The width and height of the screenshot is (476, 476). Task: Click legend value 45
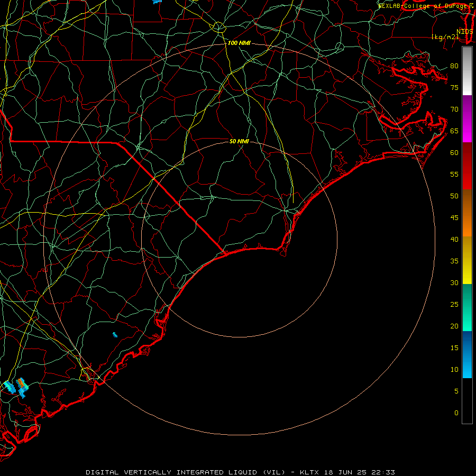(454, 218)
